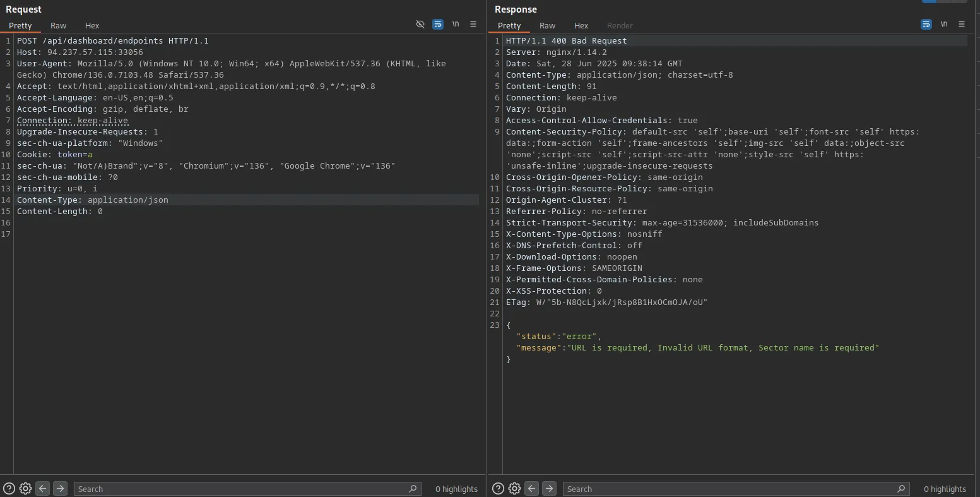Open Request panel hamburger options menu
Screen dimensions: 980x497
coord(473,25)
